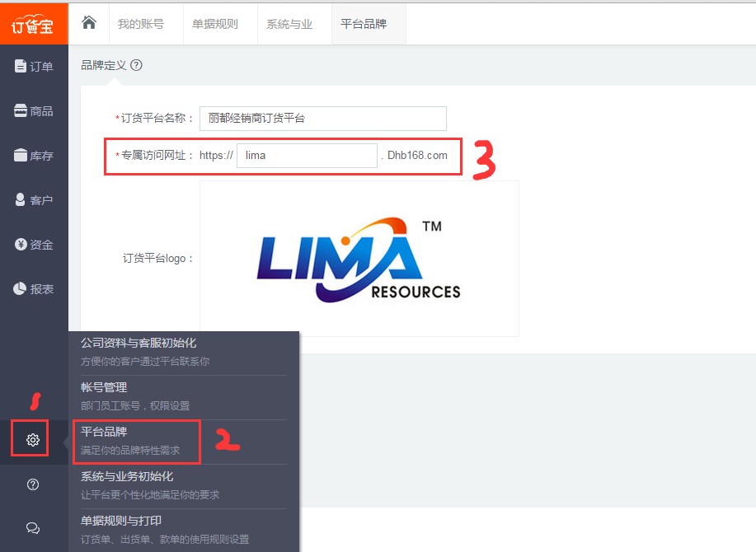Select 公司资料与客服初始化 menu entry
756x552 pixels.
139,343
